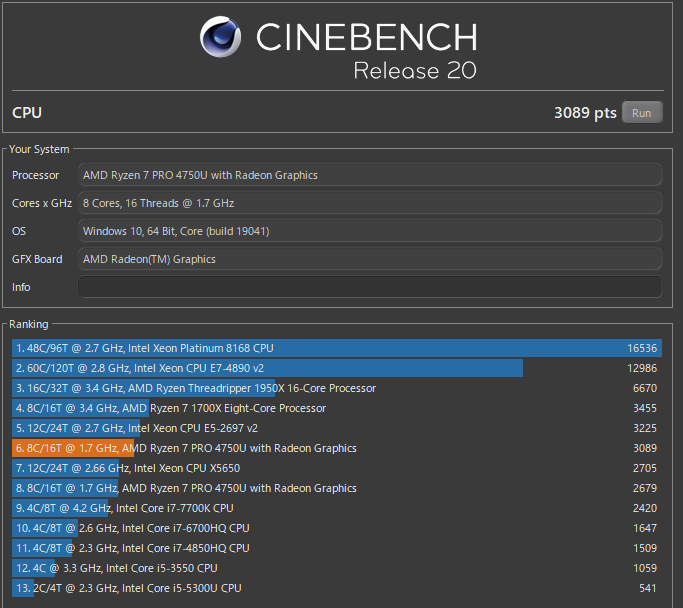Image resolution: width=683 pixels, height=608 pixels.
Task: Select ranking row Intel Core i7-4850HQ CPU
Action: point(337,548)
